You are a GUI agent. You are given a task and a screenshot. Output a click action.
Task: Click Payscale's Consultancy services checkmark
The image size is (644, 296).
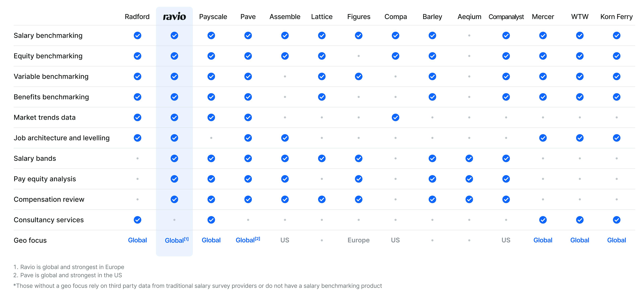(211, 220)
